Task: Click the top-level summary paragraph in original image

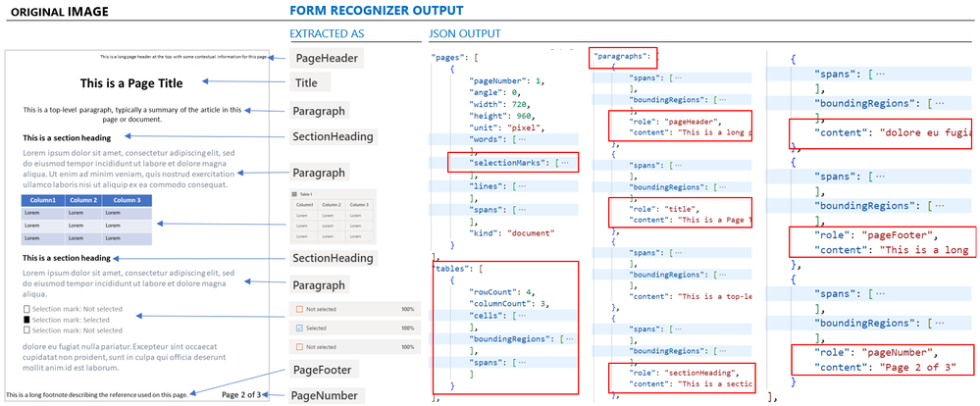Action: point(131,115)
